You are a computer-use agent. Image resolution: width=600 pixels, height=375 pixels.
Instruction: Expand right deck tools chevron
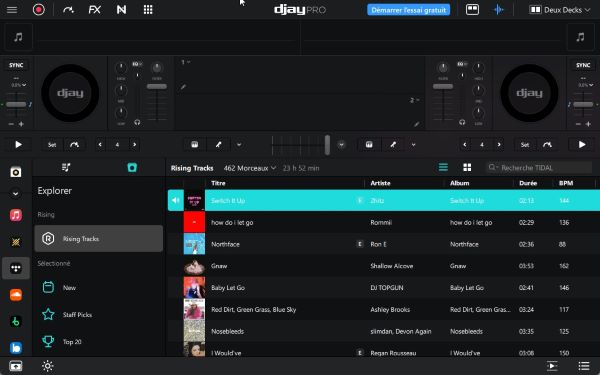[413, 145]
